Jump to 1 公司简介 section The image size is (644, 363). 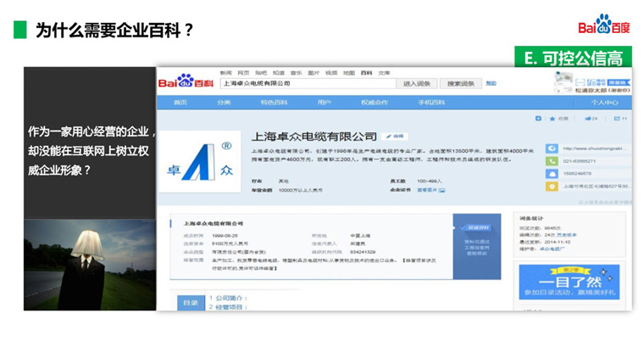point(228,298)
